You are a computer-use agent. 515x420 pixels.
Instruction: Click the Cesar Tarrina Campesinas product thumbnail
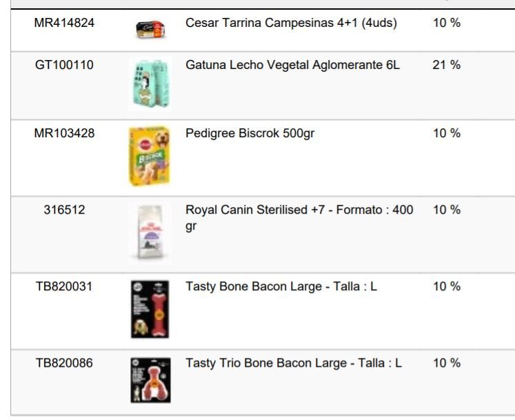pyautogui.click(x=150, y=30)
